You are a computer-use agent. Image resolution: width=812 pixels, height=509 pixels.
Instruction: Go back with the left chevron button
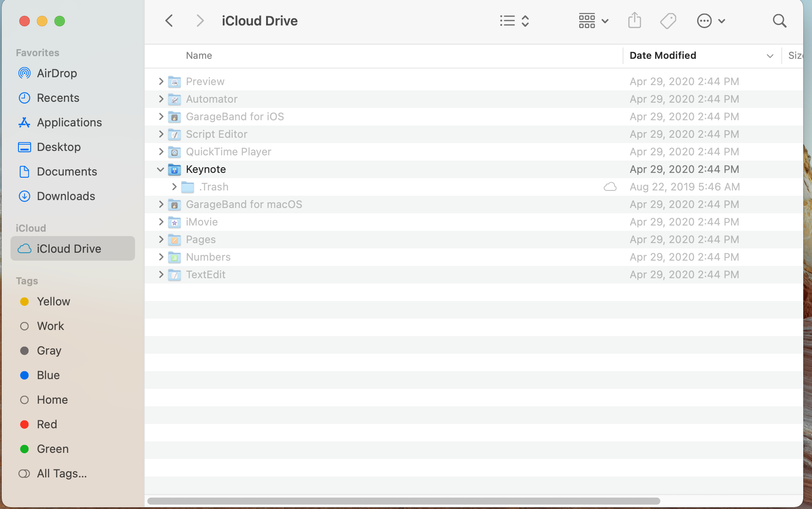169,21
